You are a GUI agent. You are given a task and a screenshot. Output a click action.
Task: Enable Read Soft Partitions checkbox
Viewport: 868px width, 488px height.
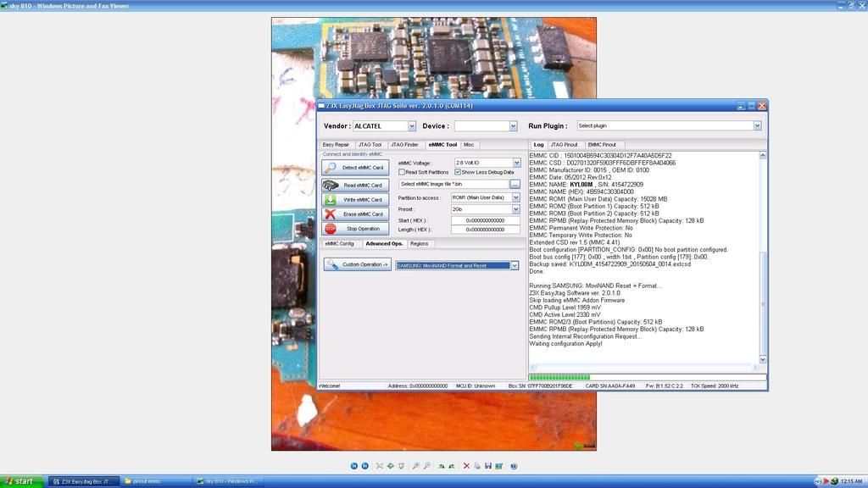pos(402,172)
